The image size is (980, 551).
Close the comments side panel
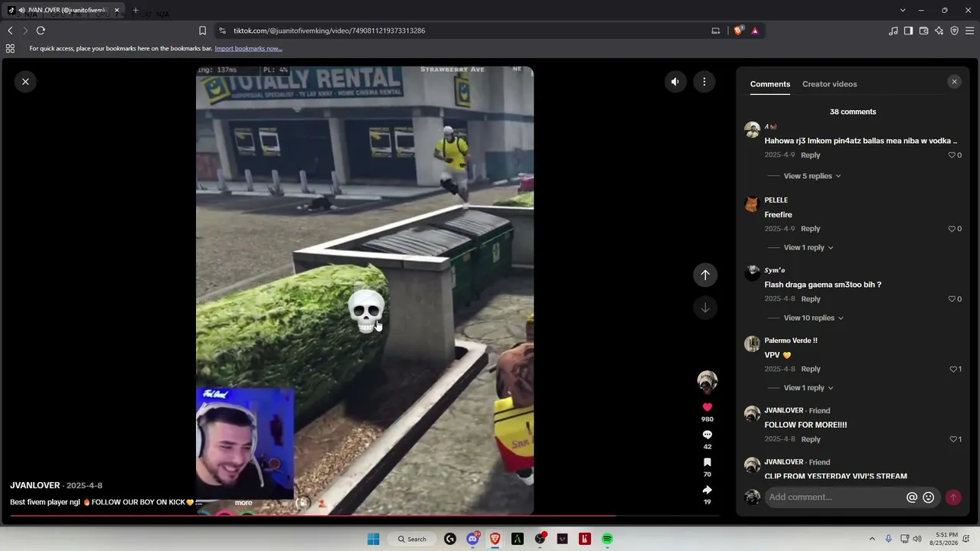954,82
